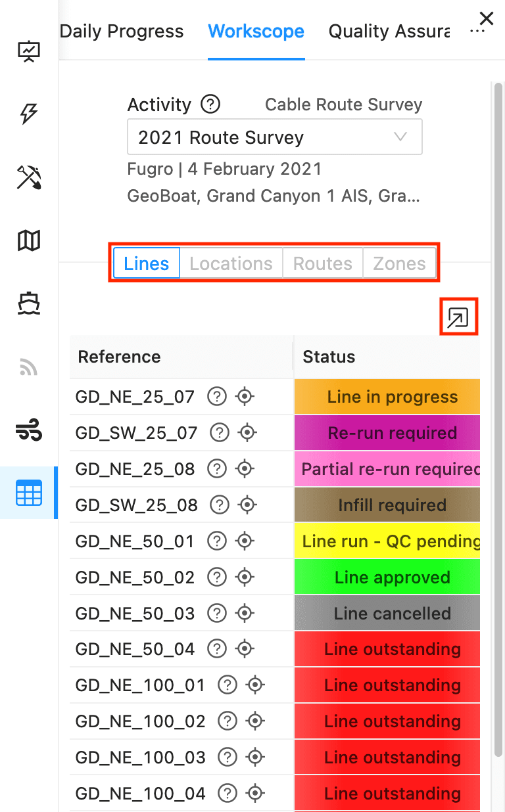Locate line GD_NE_25_07 with target icon
Screen dimensions: 505x812
point(245,397)
